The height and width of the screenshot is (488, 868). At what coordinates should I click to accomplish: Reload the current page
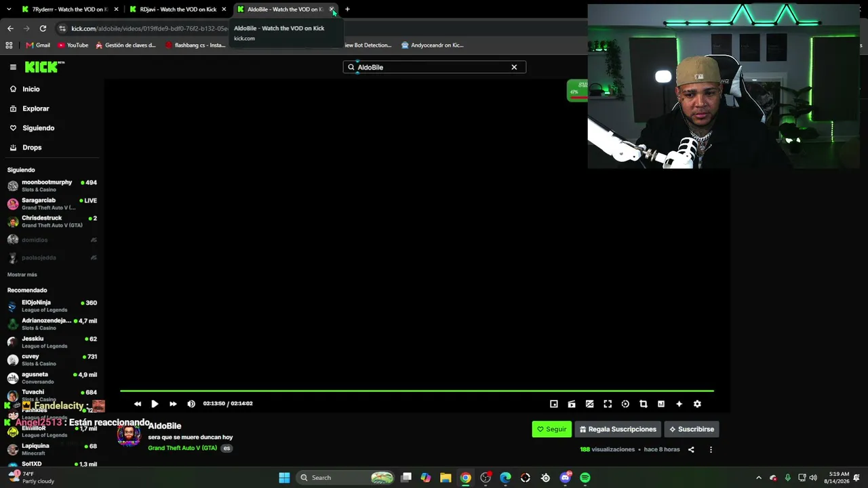coord(43,28)
